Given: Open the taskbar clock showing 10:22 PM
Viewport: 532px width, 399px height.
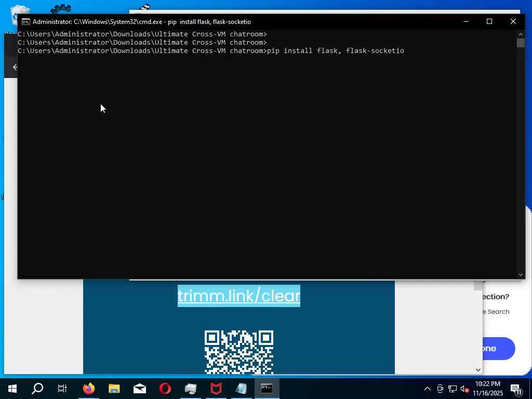Looking at the screenshot, I should (488, 389).
